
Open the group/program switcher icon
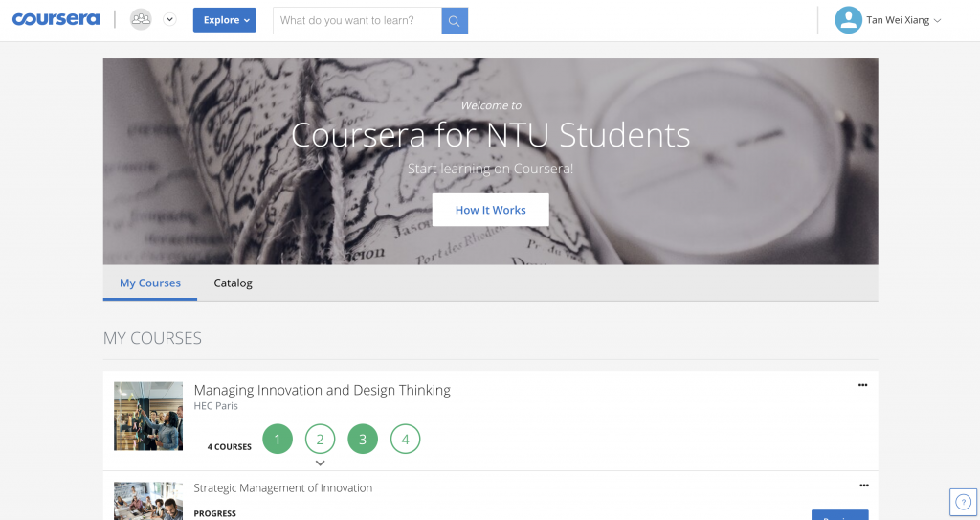(141, 19)
